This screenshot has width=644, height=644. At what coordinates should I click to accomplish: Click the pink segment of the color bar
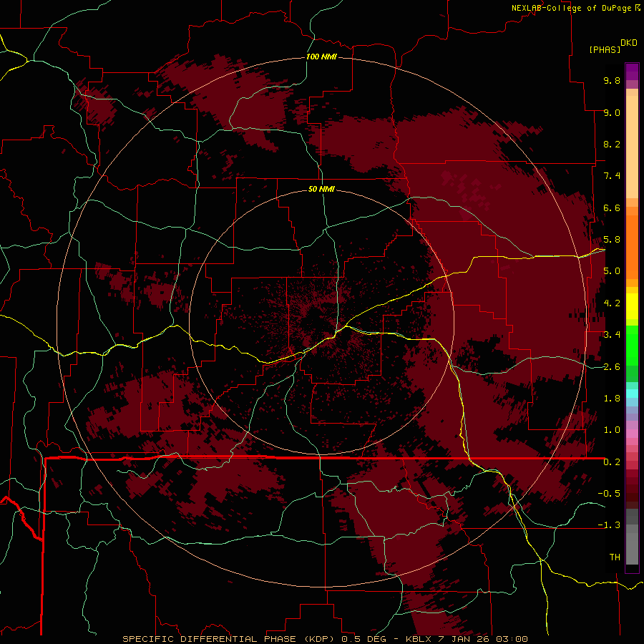tap(632, 434)
